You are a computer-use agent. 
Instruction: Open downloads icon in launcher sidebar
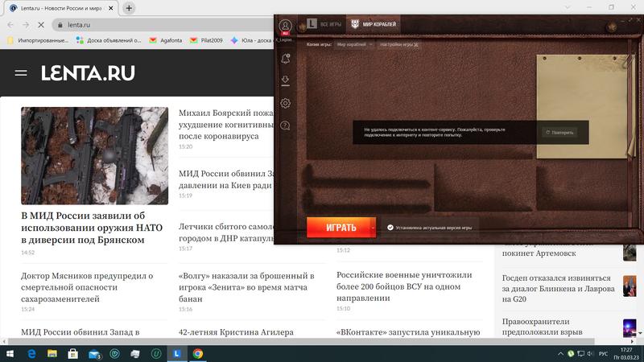[x=285, y=80]
